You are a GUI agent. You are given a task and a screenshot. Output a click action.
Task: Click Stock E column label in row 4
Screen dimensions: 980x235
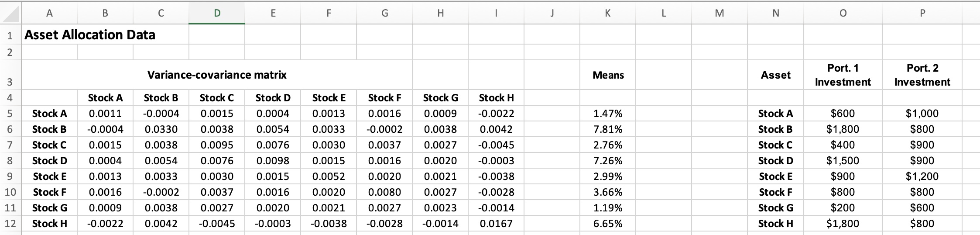coord(329,98)
